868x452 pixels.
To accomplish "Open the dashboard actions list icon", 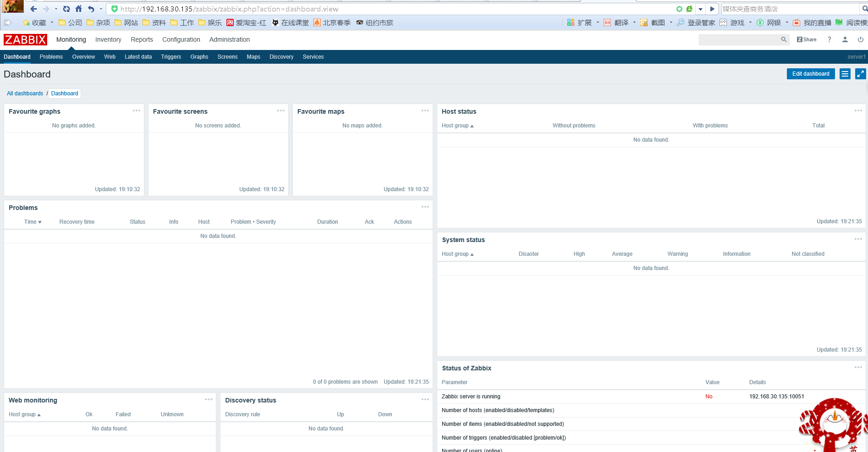I will click(845, 74).
